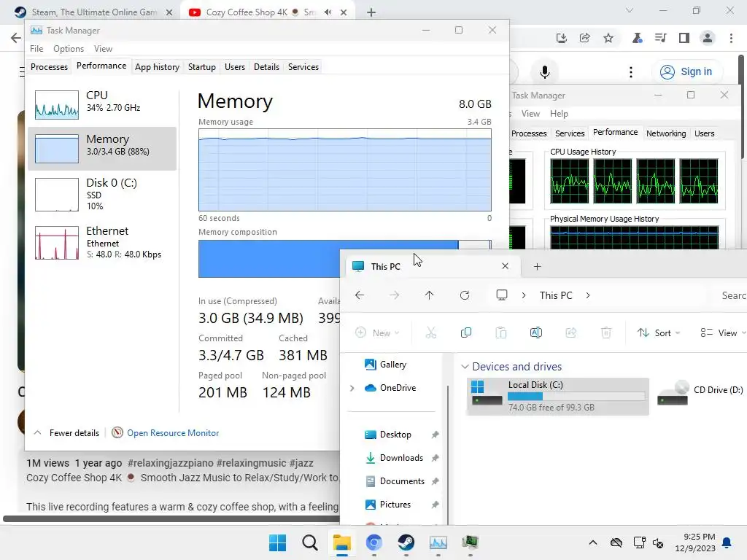This screenshot has width=747, height=560.
Task: Open Downloads quick access folder
Action: click(x=401, y=458)
